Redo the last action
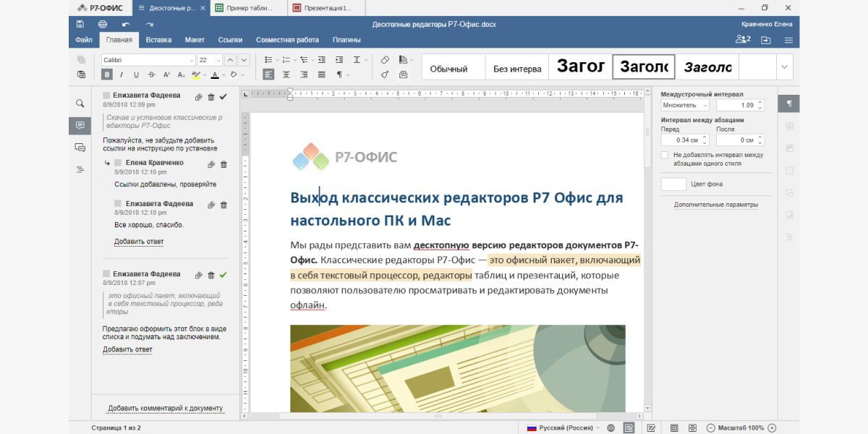This screenshot has height=434, width=868. 148,24
